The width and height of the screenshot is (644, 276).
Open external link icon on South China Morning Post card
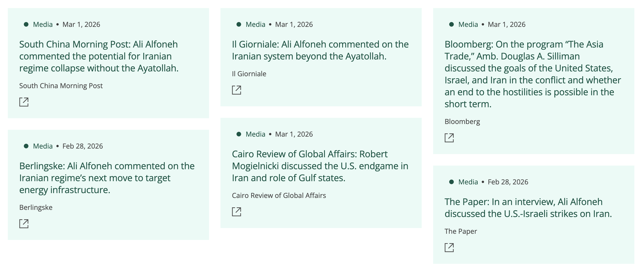(24, 102)
